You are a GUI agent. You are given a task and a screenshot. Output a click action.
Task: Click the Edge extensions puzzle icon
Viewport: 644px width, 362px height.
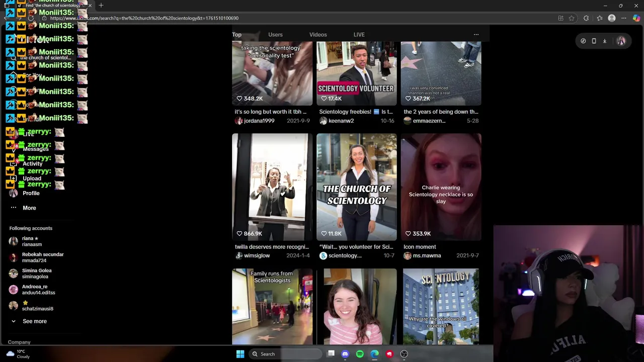[586, 18]
